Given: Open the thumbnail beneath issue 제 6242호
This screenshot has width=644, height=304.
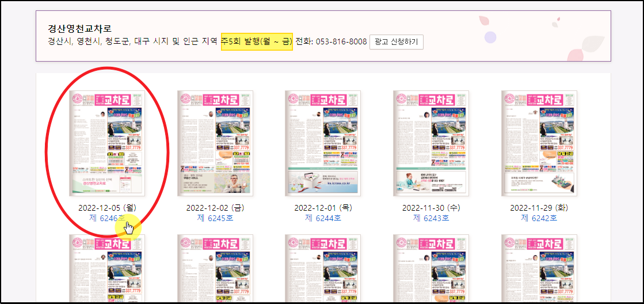Looking at the screenshot, I should point(539,269).
